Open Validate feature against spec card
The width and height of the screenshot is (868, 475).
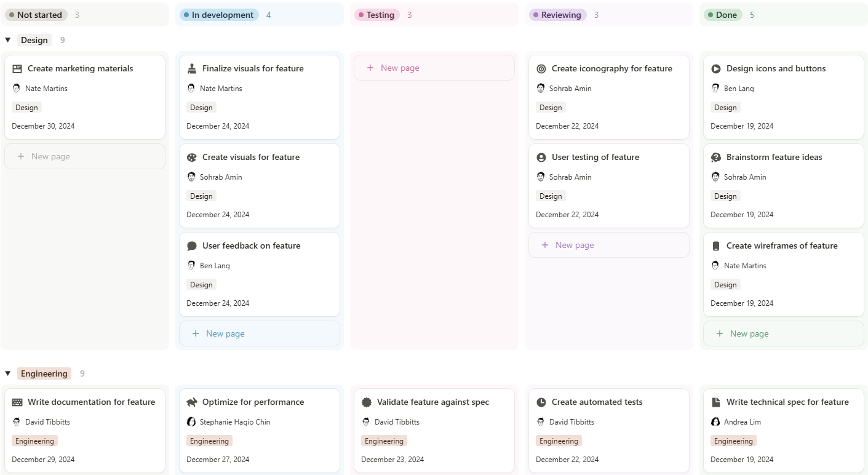coord(434,431)
